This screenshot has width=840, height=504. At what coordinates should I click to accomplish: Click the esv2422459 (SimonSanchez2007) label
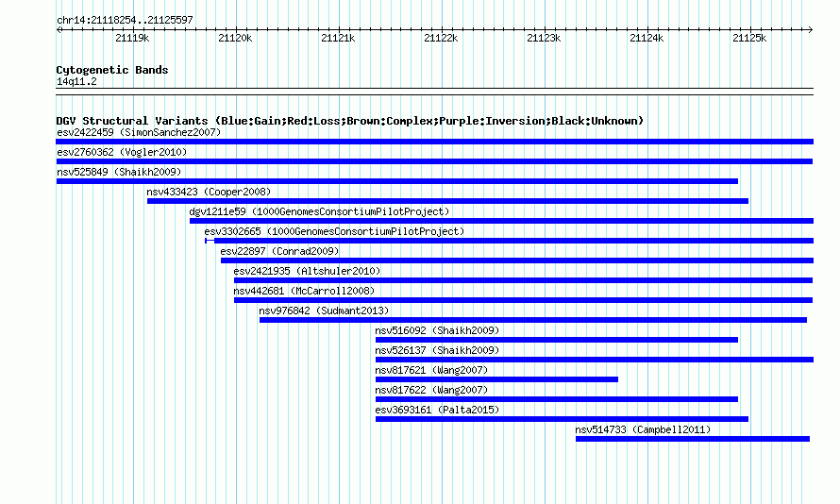pos(139,132)
